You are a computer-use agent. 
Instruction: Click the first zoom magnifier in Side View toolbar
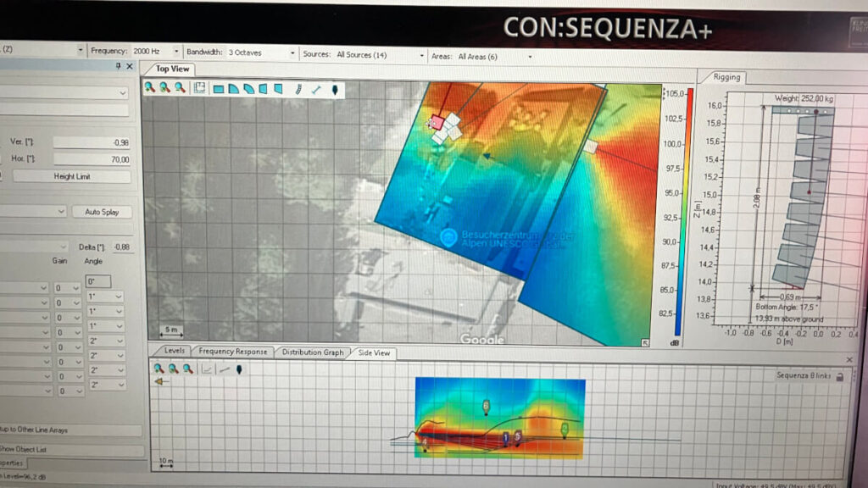click(159, 369)
